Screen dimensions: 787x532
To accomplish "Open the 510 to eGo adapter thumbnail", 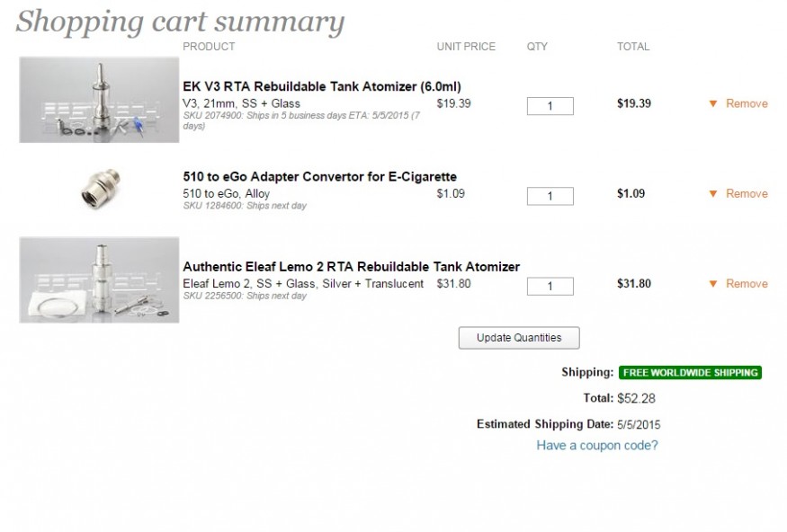I will coord(102,189).
